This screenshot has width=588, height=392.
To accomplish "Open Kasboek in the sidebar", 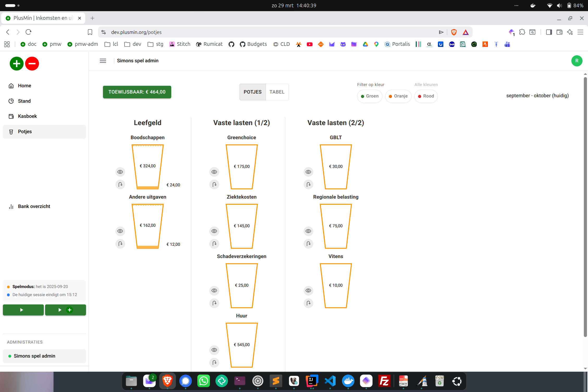I will tap(27, 116).
